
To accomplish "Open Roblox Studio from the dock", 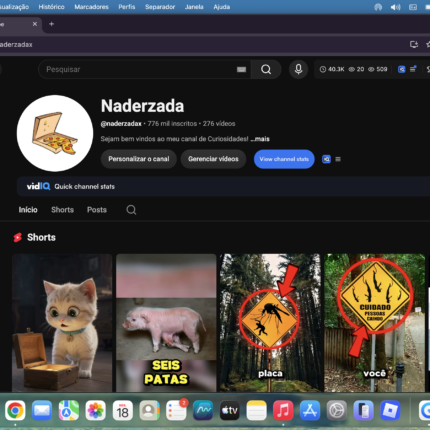I will [390, 410].
